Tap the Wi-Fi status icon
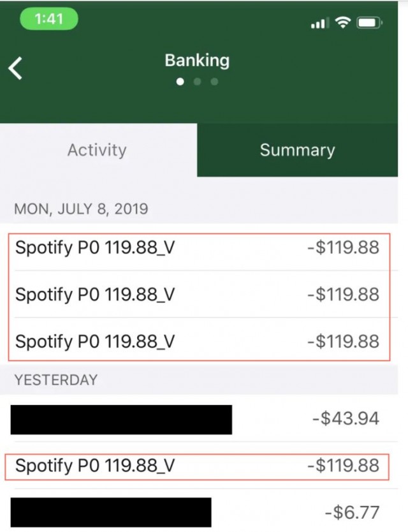 [344, 22]
